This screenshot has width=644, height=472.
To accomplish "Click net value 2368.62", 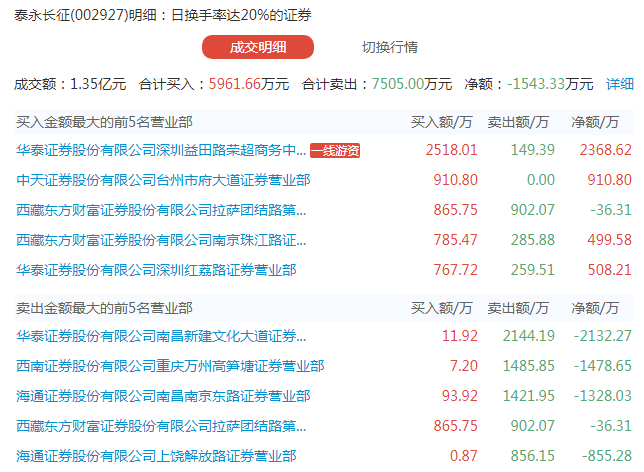I will coord(605,150).
